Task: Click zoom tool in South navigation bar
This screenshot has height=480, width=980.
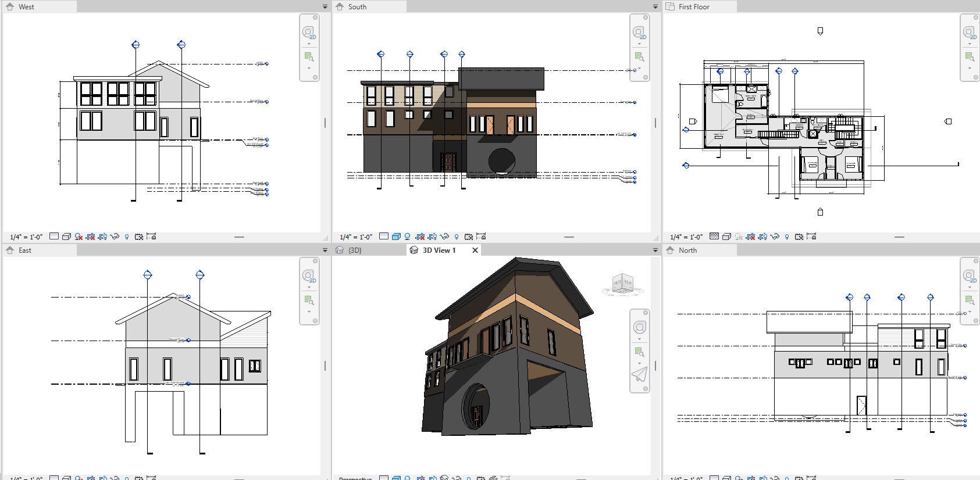Action: coord(639,57)
